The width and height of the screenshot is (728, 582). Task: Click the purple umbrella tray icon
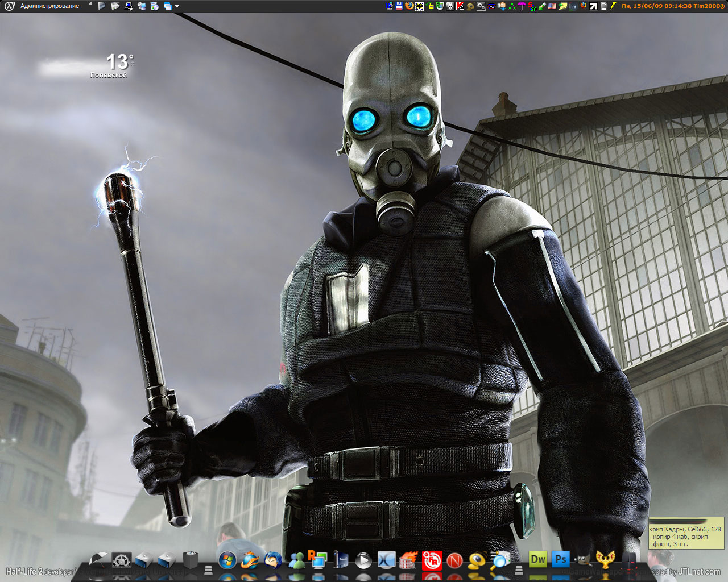(x=522, y=6)
